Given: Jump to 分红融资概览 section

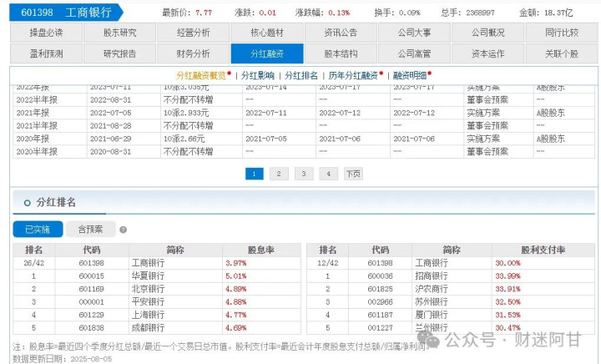Looking at the screenshot, I should tap(201, 75).
